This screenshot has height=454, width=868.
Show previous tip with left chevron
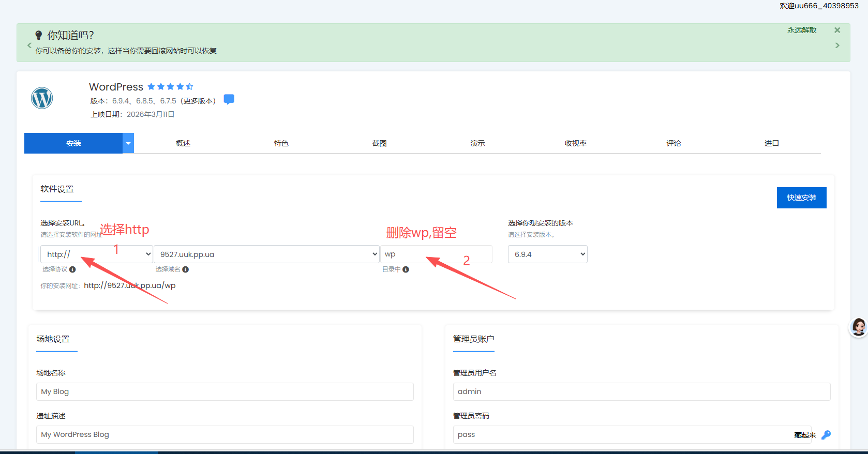click(x=29, y=46)
